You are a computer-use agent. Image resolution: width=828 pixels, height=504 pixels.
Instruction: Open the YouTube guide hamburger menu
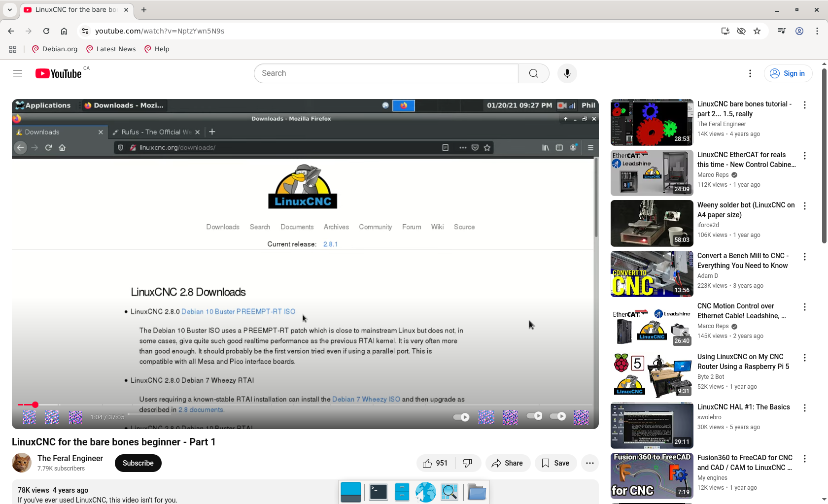point(18,73)
